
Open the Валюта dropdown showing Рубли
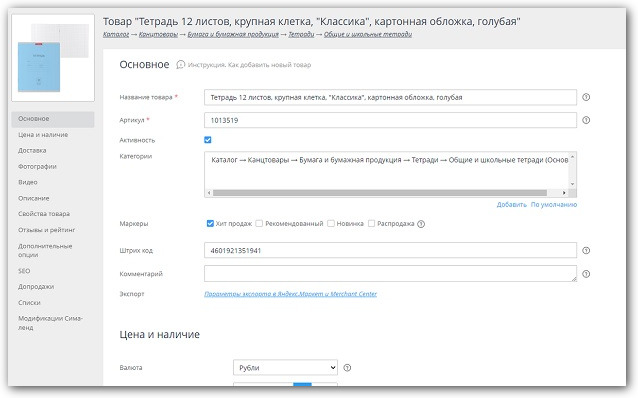[x=285, y=367]
